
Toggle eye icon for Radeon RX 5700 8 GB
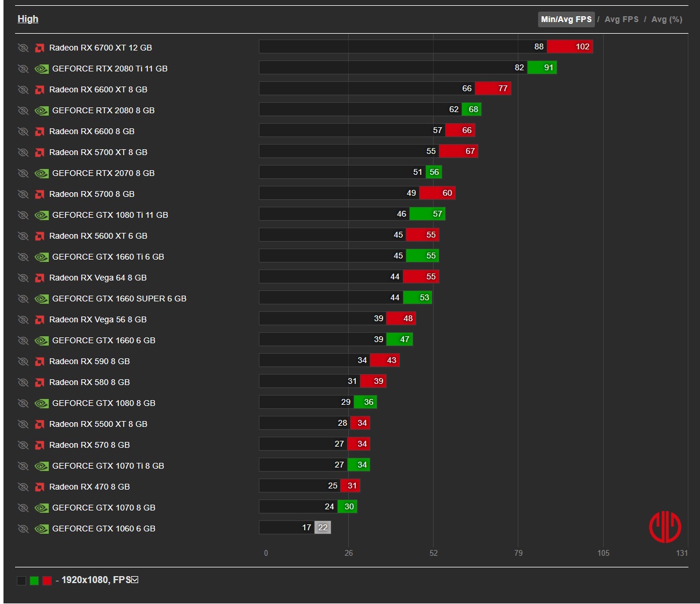point(23,194)
